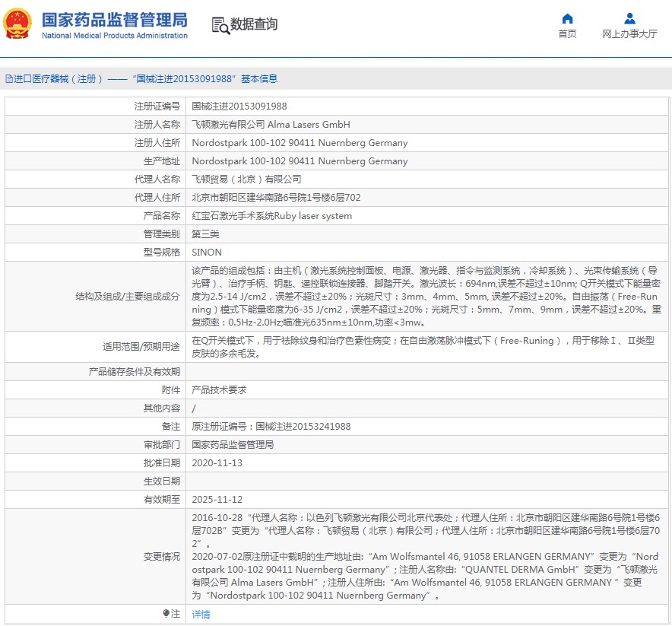
Task: Click the 国家药品监督管理局 title text
Action: [x=115, y=20]
